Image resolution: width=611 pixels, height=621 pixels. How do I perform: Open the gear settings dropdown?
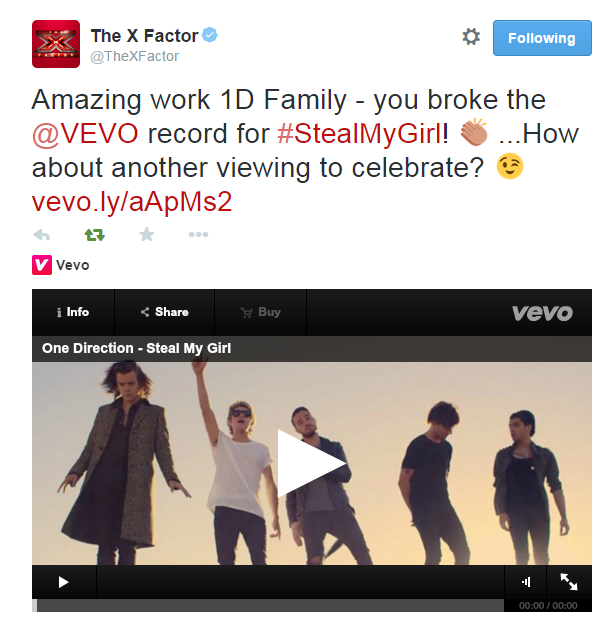(x=471, y=37)
